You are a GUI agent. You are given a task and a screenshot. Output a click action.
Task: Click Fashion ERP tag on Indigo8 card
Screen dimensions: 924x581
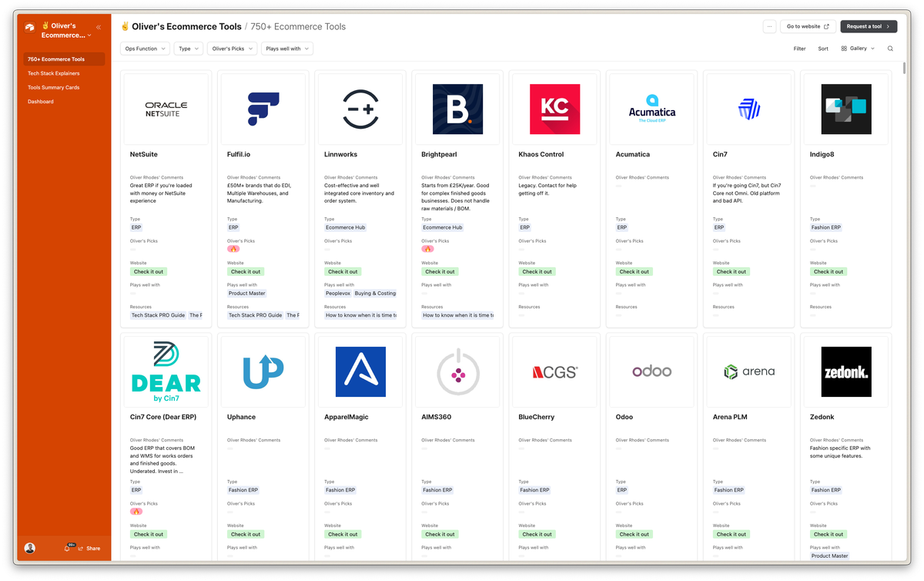pos(826,227)
